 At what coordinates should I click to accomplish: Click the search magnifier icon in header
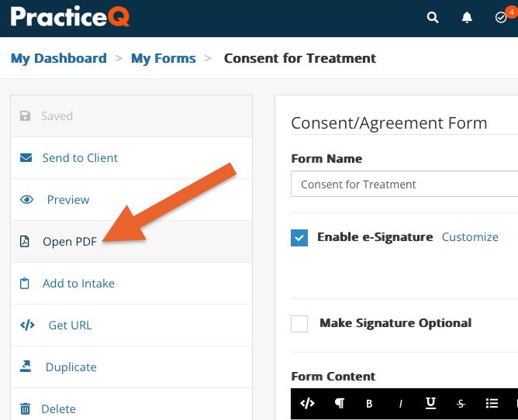[x=433, y=17]
